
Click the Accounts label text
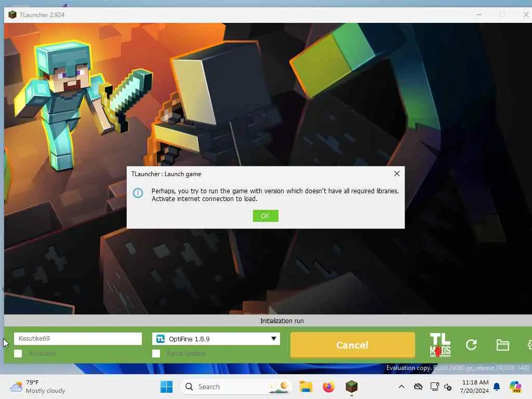click(42, 353)
